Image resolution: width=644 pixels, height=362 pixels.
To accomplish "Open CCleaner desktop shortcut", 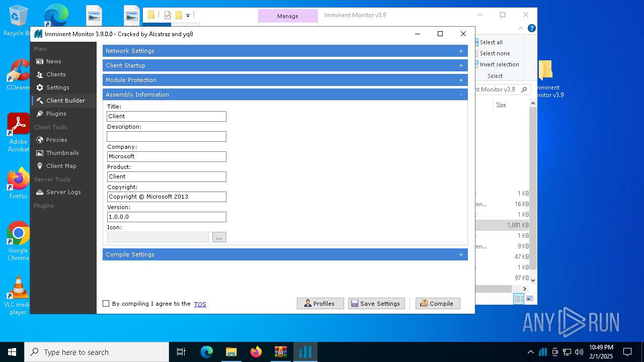I will pyautogui.click(x=18, y=75).
